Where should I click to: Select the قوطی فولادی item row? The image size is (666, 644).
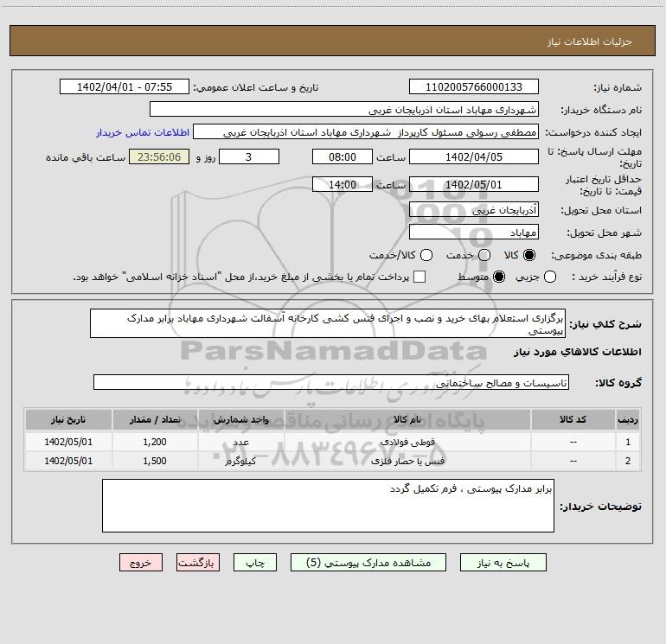pos(333,442)
